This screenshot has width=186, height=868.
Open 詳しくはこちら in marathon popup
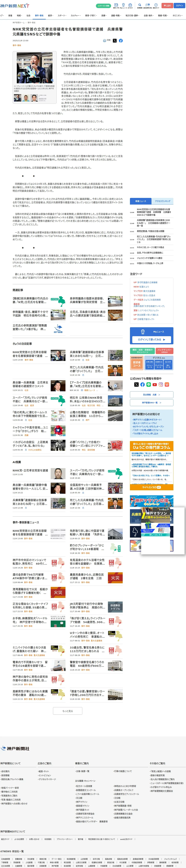(x=156, y=535)
